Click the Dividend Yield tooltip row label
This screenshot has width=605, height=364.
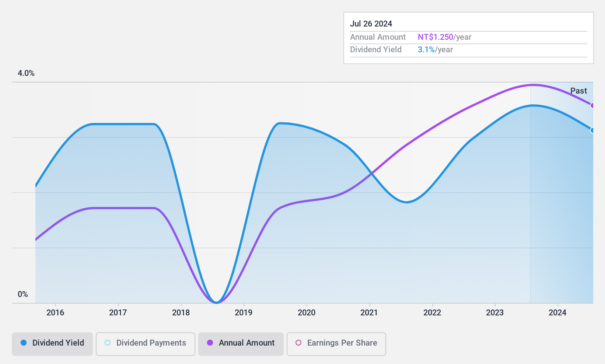click(x=376, y=50)
